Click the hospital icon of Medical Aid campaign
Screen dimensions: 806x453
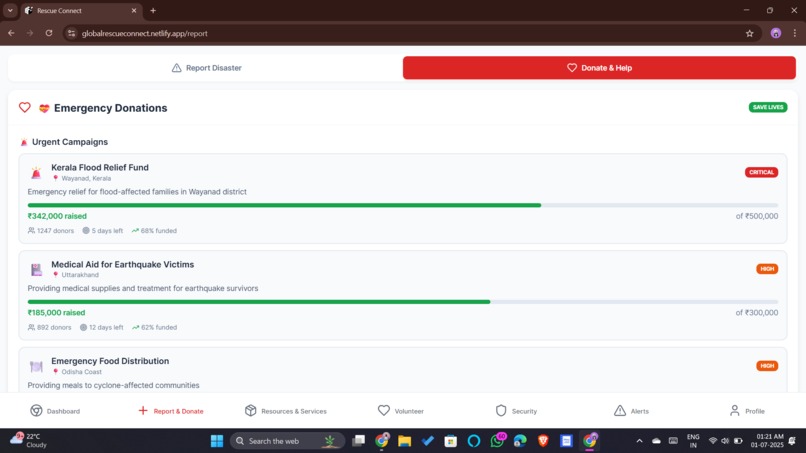36,269
